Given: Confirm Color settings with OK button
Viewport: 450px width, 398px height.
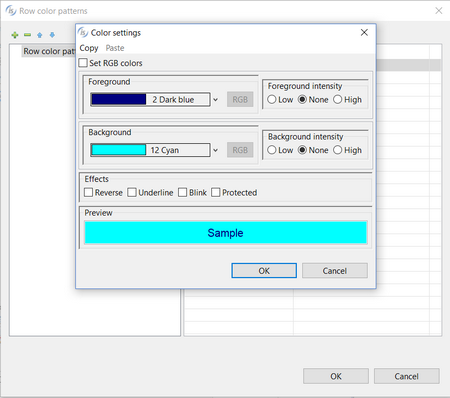Looking at the screenshot, I should [x=264, y=271].
